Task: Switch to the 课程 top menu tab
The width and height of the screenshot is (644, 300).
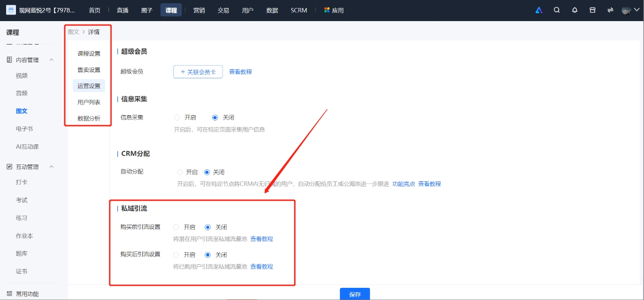Action: (x=171, y=9)
